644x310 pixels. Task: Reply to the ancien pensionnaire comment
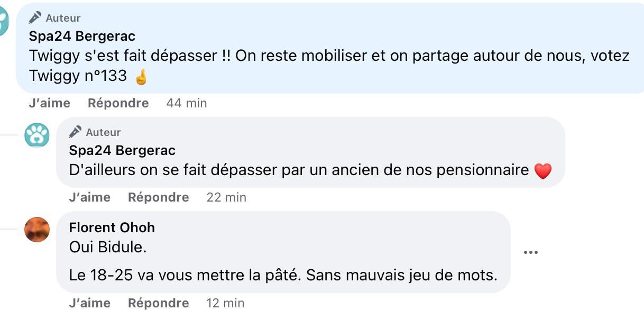tap(159, 197)
